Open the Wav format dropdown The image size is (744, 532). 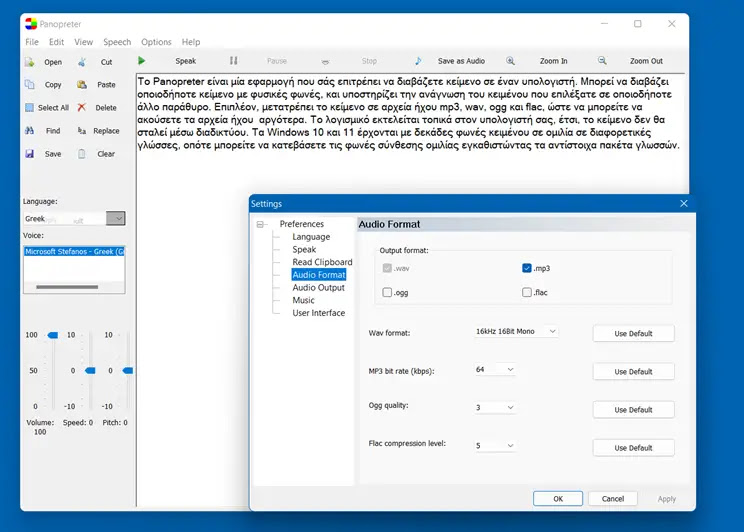pos(516,331)
